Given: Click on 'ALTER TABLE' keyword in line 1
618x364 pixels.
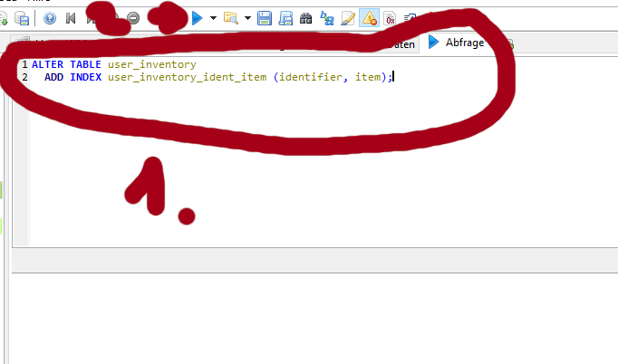Looking at the screenshot, I should tap(66, 64).
